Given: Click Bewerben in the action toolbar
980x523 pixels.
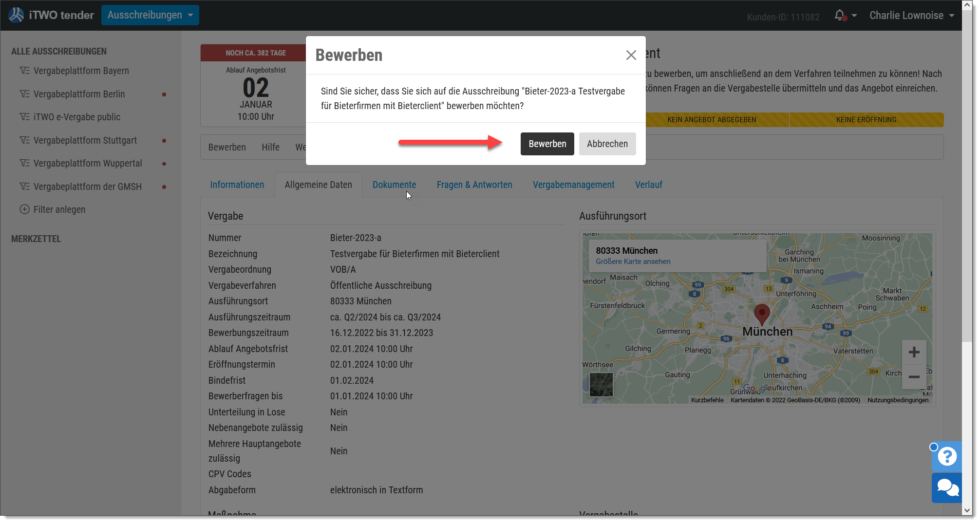Looking at the screenshot, I should tap(227, 147).
